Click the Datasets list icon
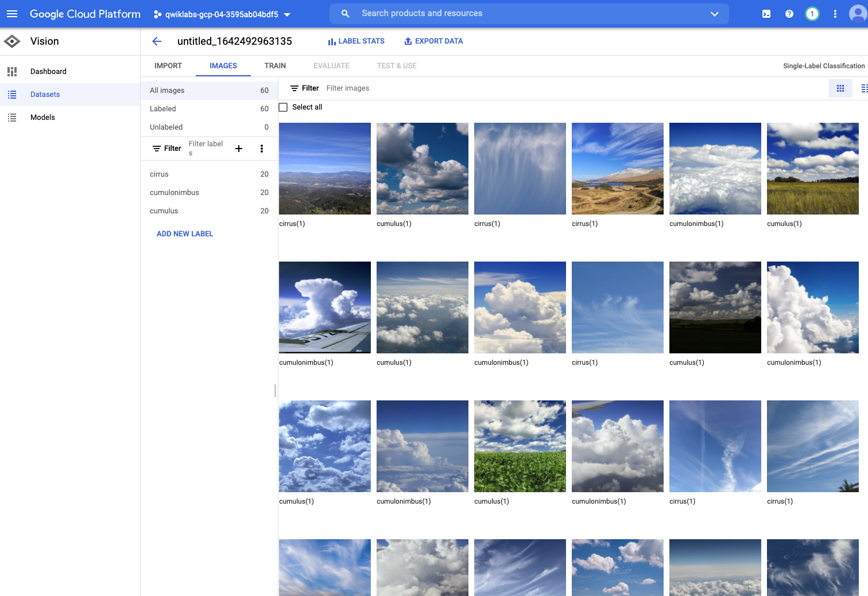Screen dimensions: 868x596 tap(12, 95)
